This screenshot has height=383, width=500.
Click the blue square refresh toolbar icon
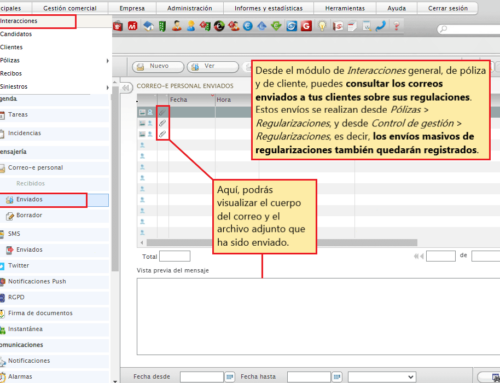[291, 26]
